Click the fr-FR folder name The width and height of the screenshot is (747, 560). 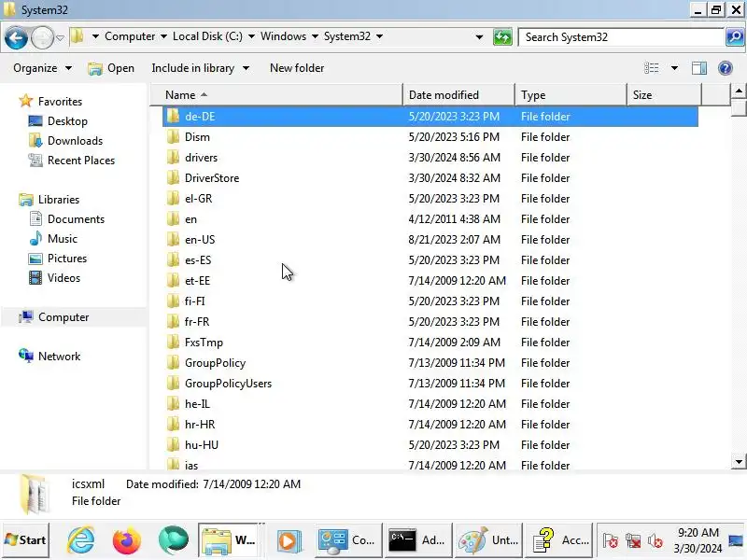pos(197,321)
